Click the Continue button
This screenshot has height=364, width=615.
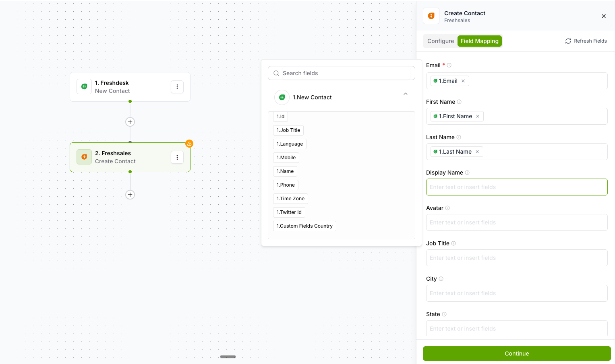pyautogui.click(x=517, y=354)
